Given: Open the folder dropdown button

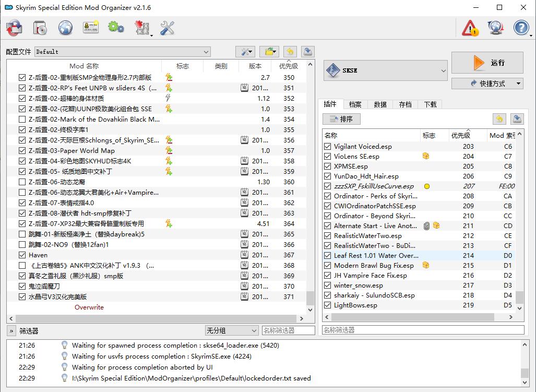Looking at the screenshot, I should (269, 52).
